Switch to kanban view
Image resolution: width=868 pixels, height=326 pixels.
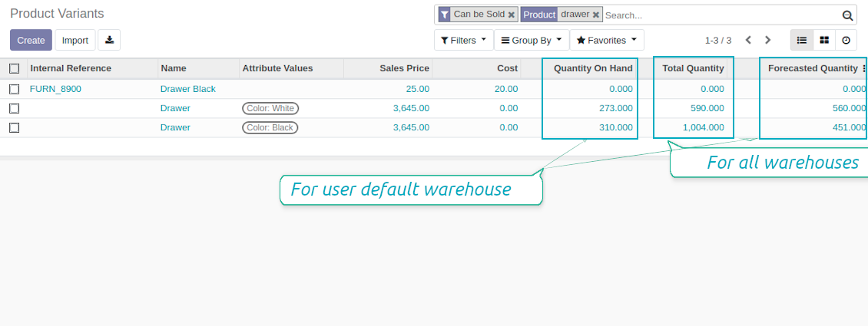[x=824, y=40]
